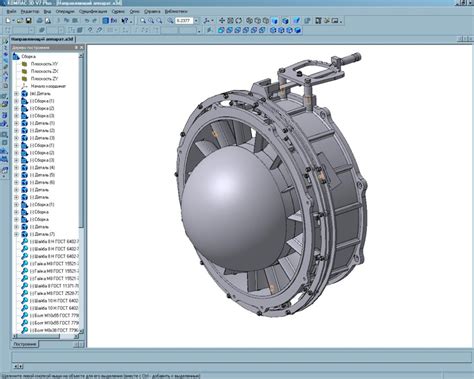The height and width of the screenshot is (379, 474).
Task: Open the Справка menu
Action: 152,11
